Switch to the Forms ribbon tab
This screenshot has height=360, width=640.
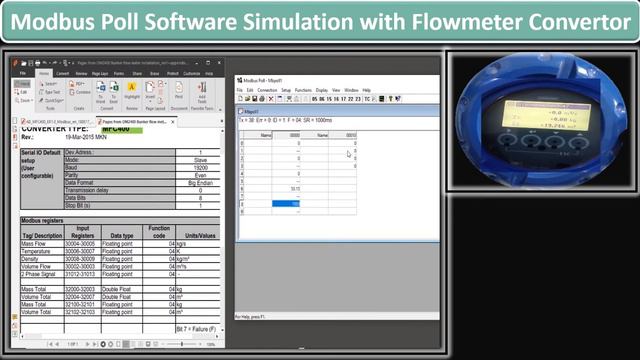(119, 73)
